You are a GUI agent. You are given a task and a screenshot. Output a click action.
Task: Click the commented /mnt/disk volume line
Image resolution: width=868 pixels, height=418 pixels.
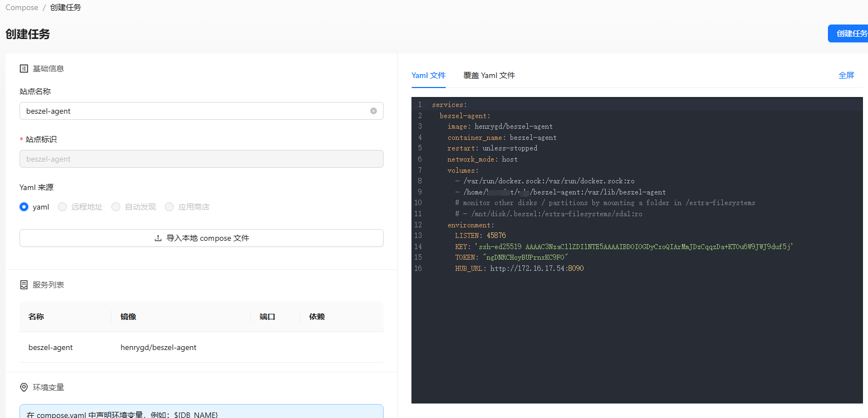[548, 214]
